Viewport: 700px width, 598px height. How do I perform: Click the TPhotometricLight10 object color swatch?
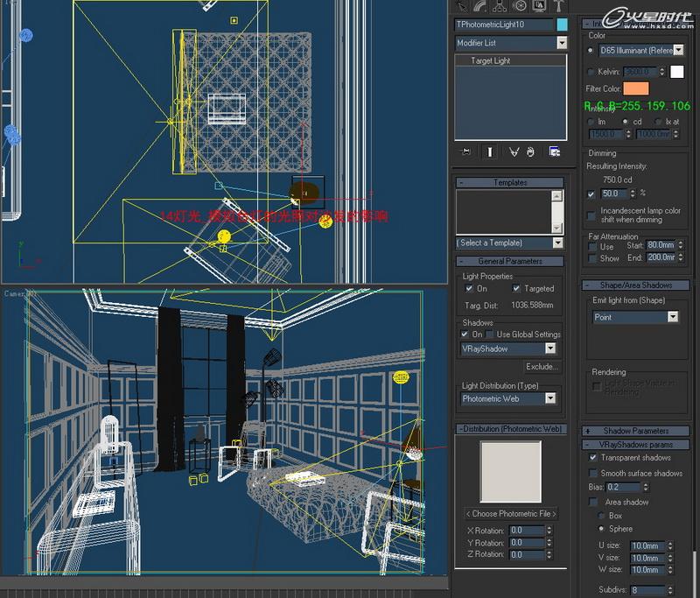pos(562,25)
